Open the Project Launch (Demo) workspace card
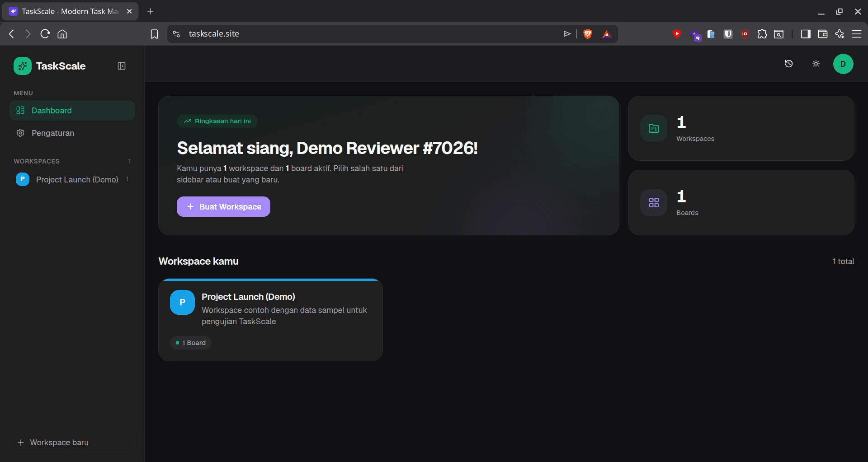The image size is (868, 462). [270, 320]
